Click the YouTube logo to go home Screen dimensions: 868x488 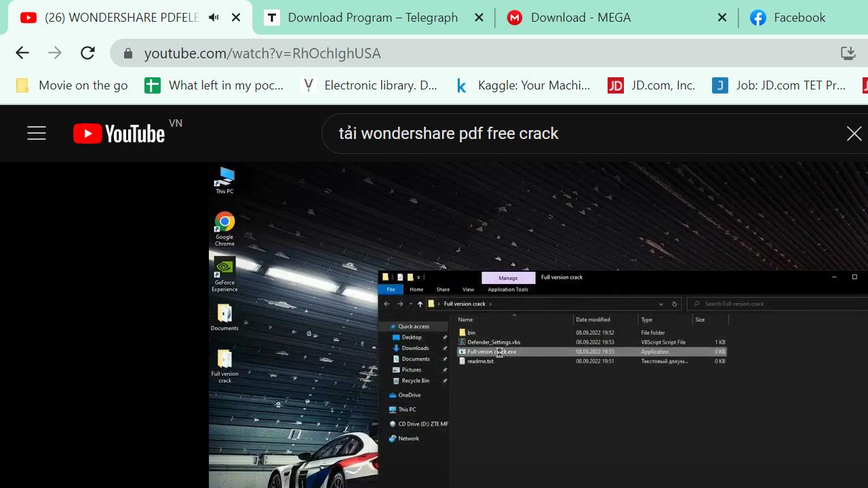(x=119, y=134)
